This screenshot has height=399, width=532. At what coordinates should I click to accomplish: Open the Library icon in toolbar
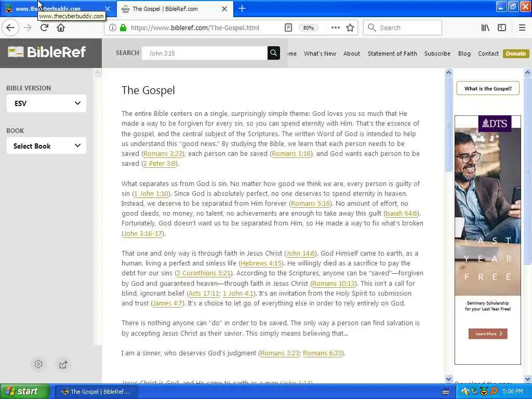pos(485,28)
